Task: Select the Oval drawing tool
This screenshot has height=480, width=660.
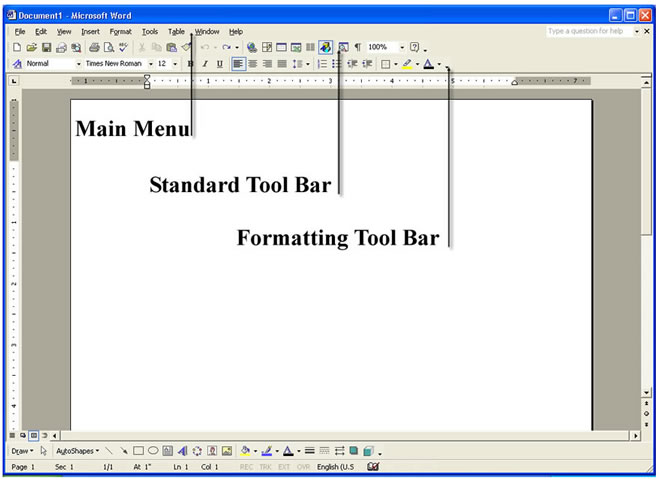Action: pyautogui.click(x=153, y=451)
